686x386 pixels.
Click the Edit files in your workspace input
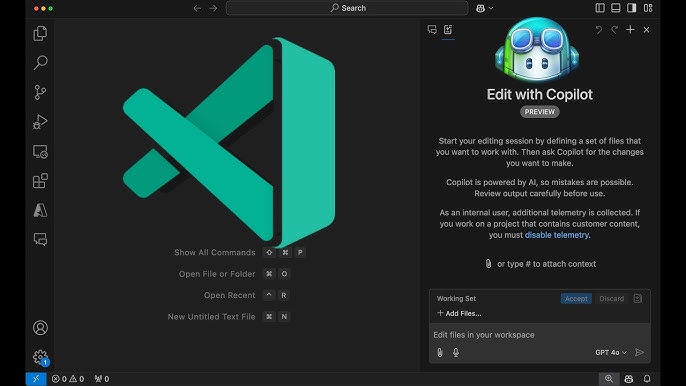point(539,335)
